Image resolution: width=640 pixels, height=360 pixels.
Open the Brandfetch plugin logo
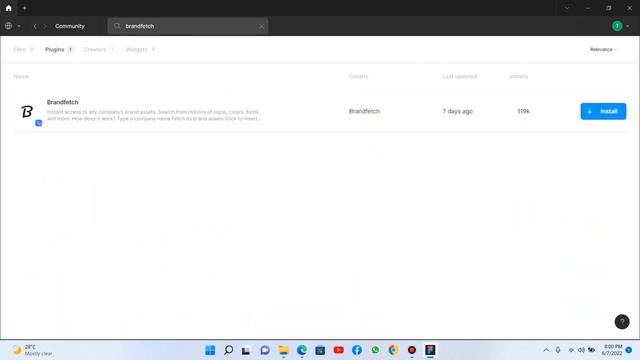[27, 111]
